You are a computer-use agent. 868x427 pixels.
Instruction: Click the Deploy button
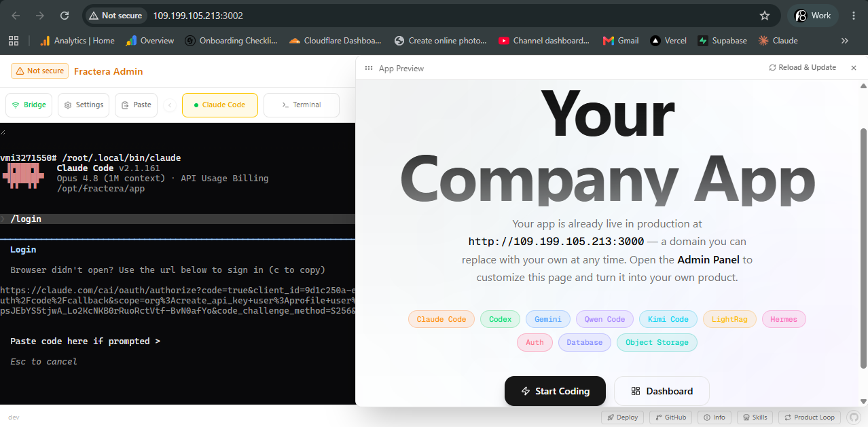pos(622,417)
